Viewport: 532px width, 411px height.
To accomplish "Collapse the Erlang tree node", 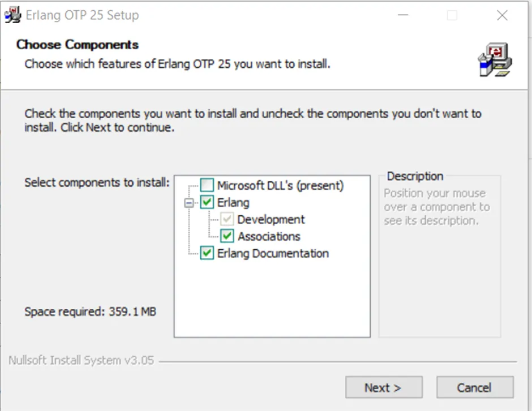I will click(x=190, y=202).
